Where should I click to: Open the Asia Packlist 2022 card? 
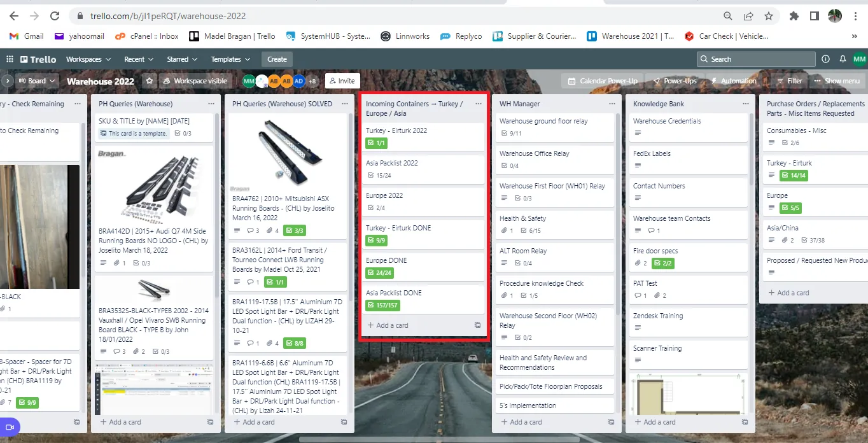[423, 169]
